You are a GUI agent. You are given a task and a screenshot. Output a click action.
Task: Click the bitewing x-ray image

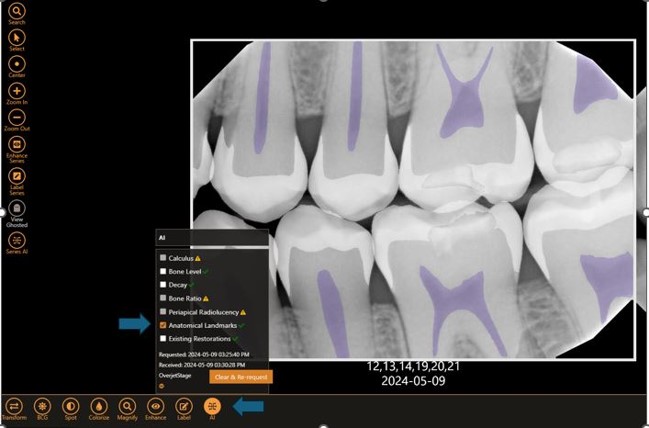coord(413,200)
